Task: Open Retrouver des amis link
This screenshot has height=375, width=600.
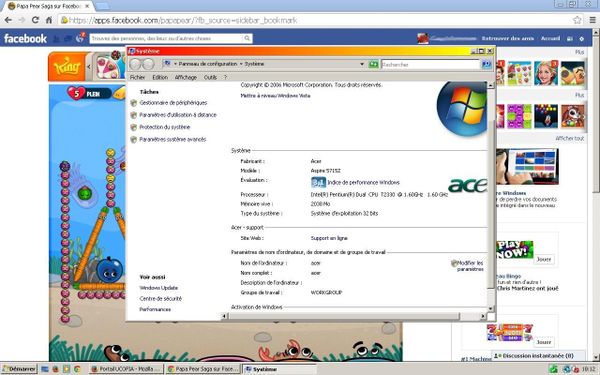Action: pyautogui.click(x=507, y=38)
